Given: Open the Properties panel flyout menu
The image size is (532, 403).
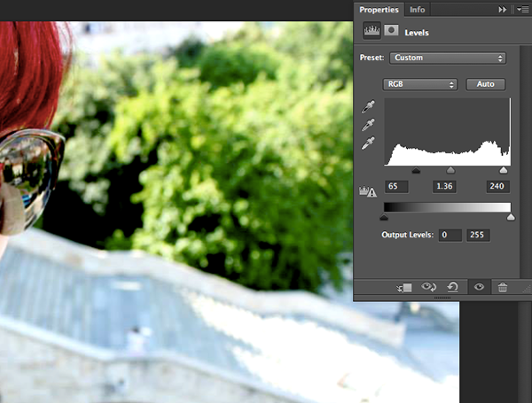Looking at the screenshot, I should [520, 10].
